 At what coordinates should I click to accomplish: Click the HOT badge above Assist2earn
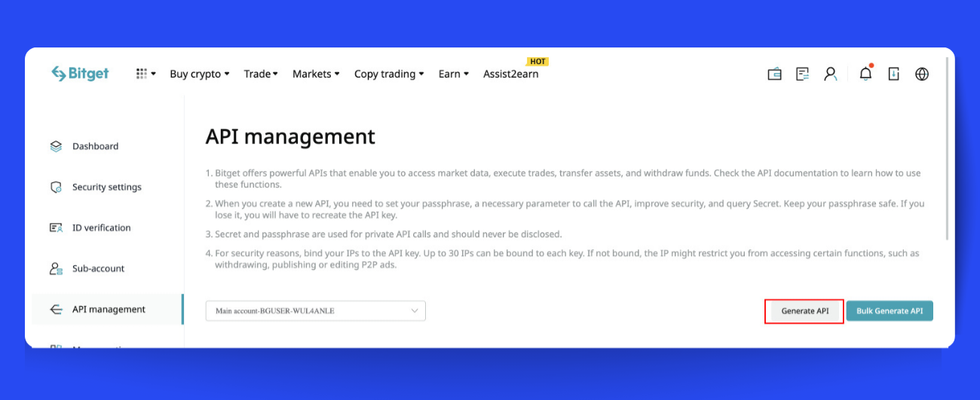(x=537, y=61)
